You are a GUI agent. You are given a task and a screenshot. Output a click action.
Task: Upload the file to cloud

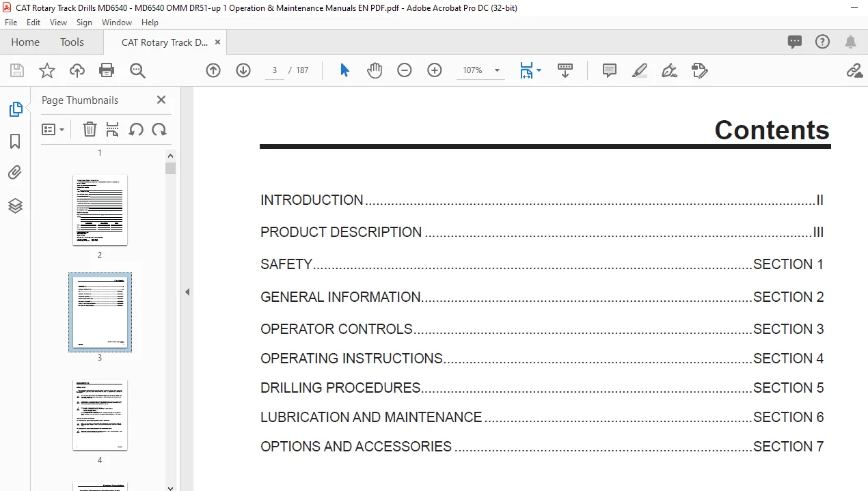77,70
